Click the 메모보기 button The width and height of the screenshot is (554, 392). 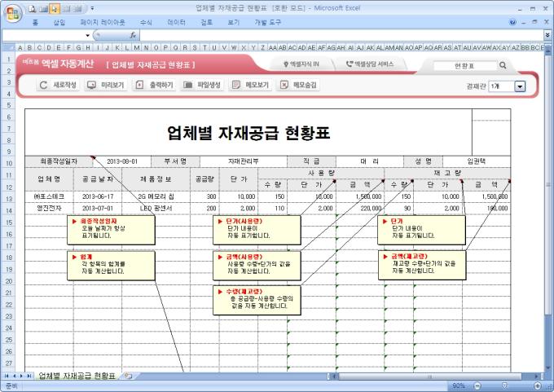click(250, 85)
